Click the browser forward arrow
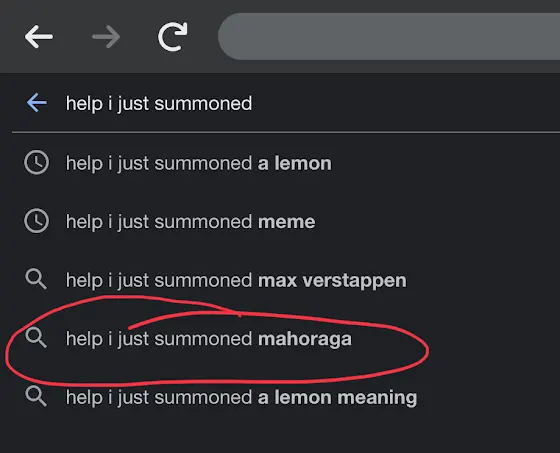The width and height of the screenshot is (560, 453). click(x=106, y=36)
